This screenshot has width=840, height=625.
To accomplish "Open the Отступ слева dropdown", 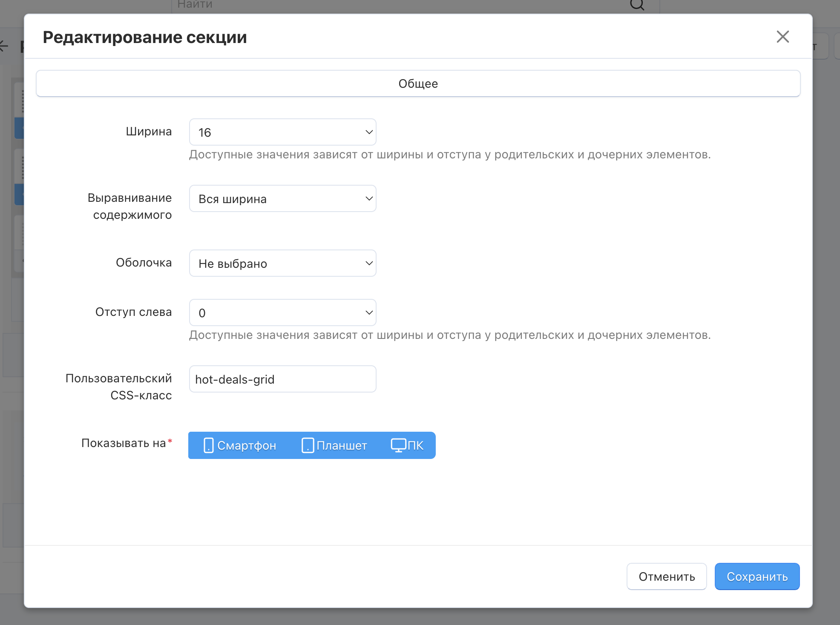I will 282,313.
